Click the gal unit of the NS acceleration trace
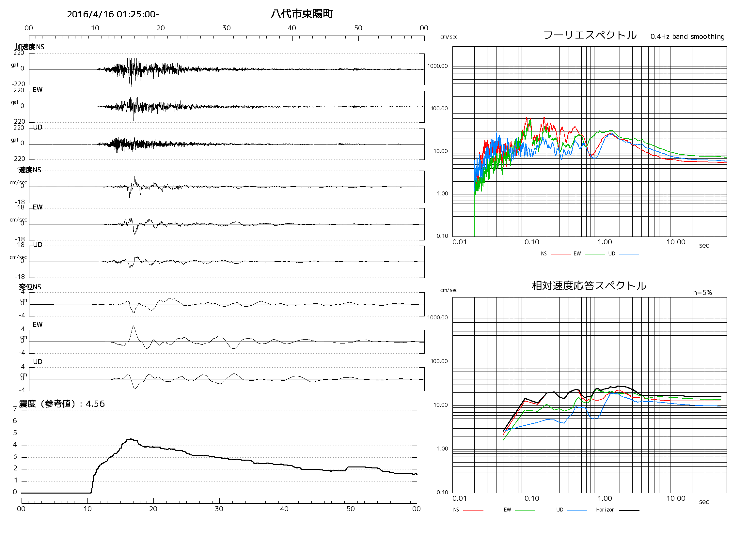Image resolution: width=756 pixels, height=534 pixels. (14, 65)
